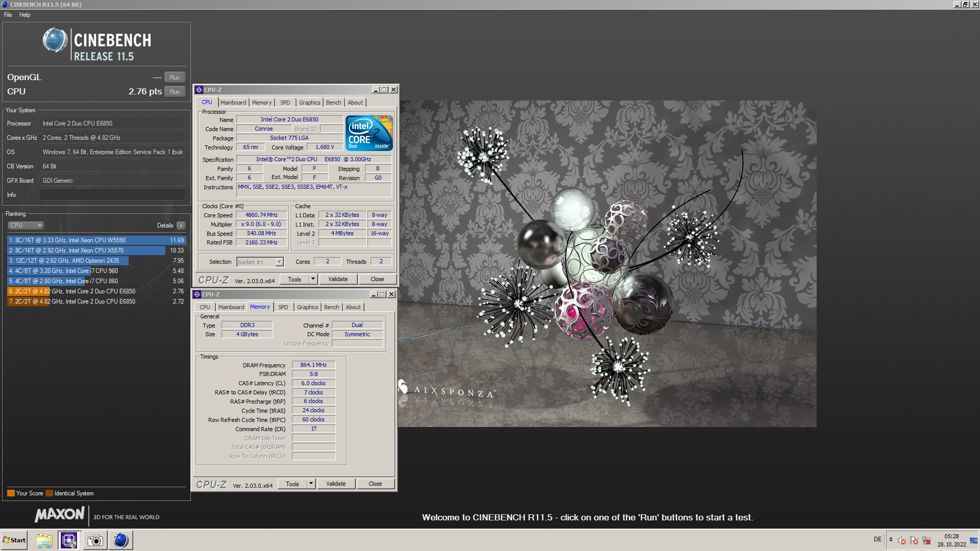
Task: Switch to Graphics tab in lower CPU-Z window
Action: [308, 307]
